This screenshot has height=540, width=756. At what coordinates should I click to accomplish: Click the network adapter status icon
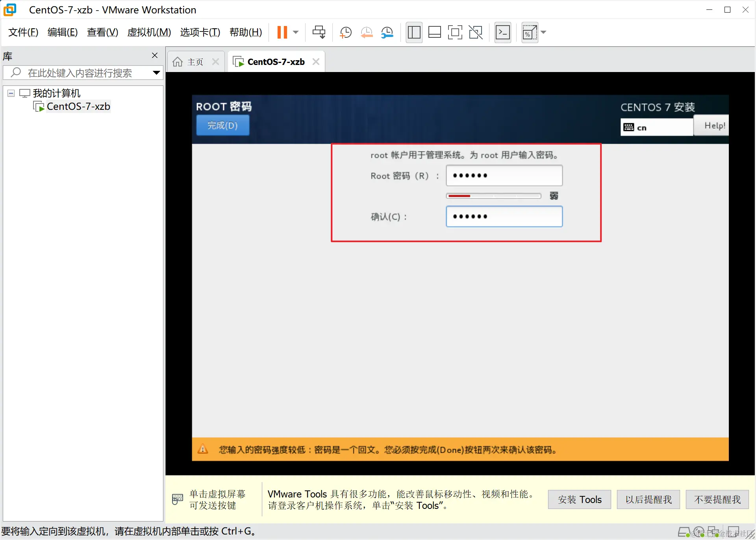(713, 532)
